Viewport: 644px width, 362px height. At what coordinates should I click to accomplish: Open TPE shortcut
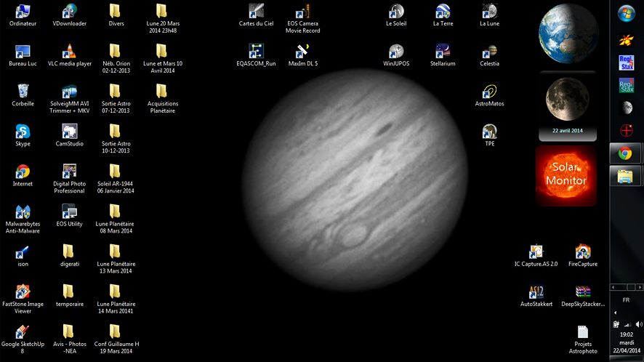click(x=490, y=136)
